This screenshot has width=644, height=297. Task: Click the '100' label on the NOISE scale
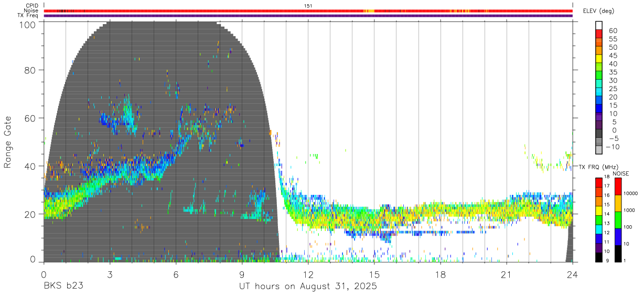629,227
